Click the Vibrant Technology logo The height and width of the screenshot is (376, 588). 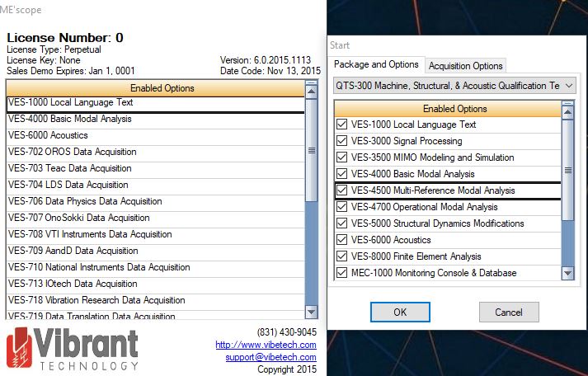[73, 350]
